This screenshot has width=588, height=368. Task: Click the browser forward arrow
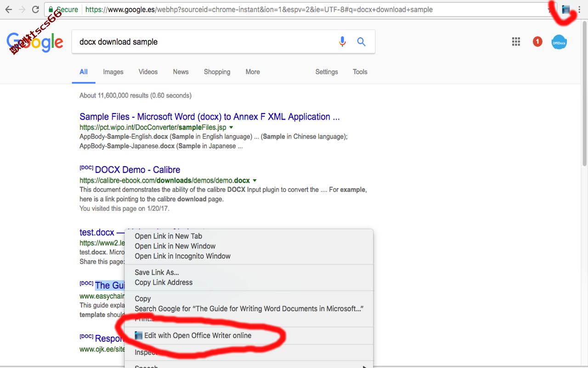pos(22,9)
